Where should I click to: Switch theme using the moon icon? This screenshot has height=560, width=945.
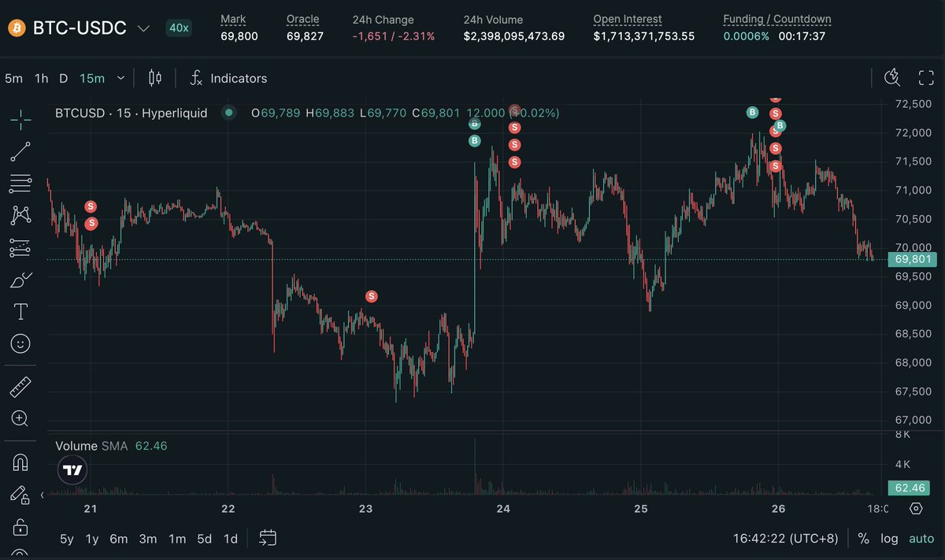coord(892,78)
